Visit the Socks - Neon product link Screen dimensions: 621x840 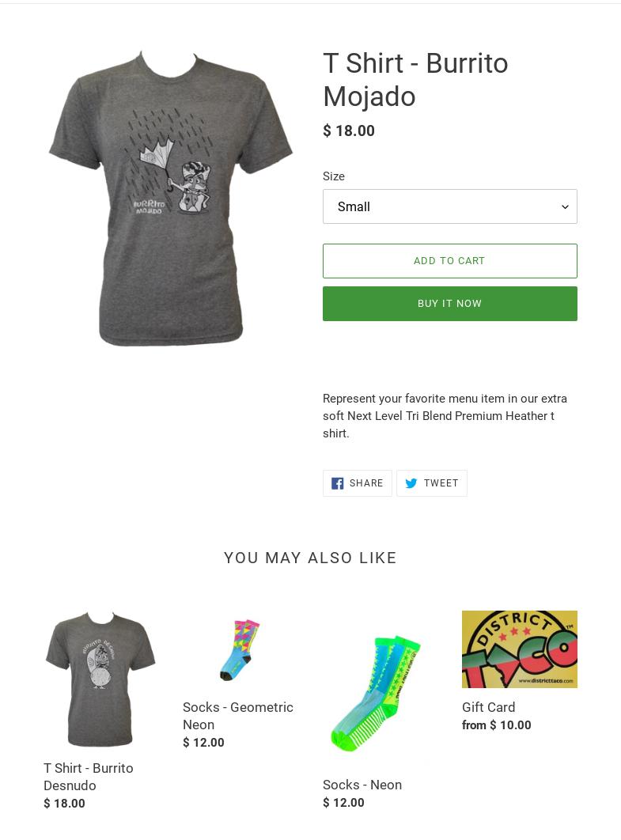click(362, 785)
